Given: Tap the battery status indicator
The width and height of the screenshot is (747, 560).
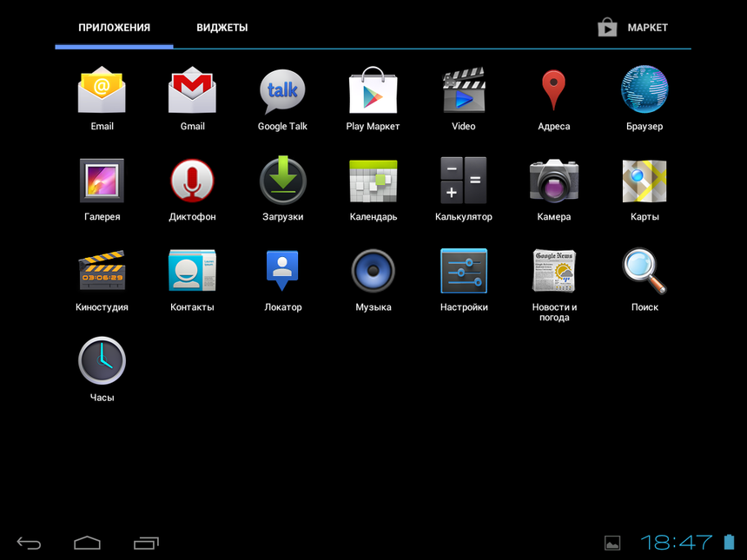Looking at the screenshot, I should tap(729, 542).
